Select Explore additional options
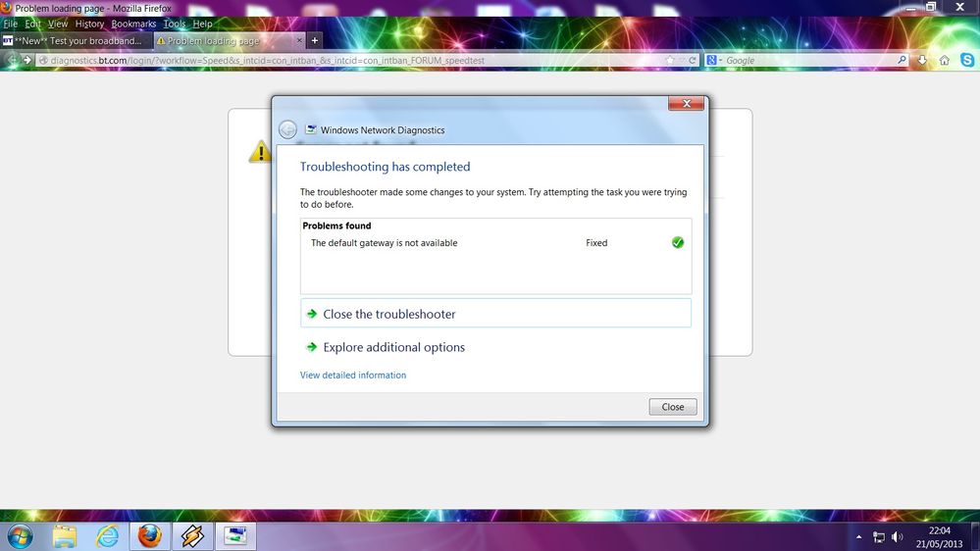The width and height of the screenshot is (980, 551). coord(393,347)
